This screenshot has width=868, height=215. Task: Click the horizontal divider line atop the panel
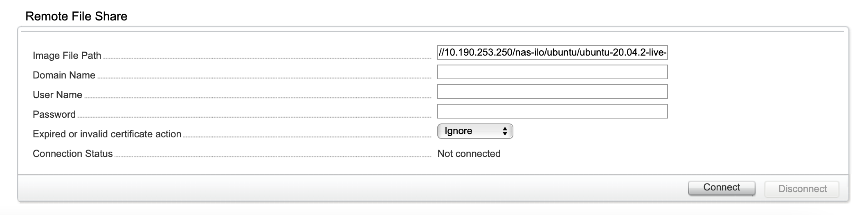tap(433, 31)
